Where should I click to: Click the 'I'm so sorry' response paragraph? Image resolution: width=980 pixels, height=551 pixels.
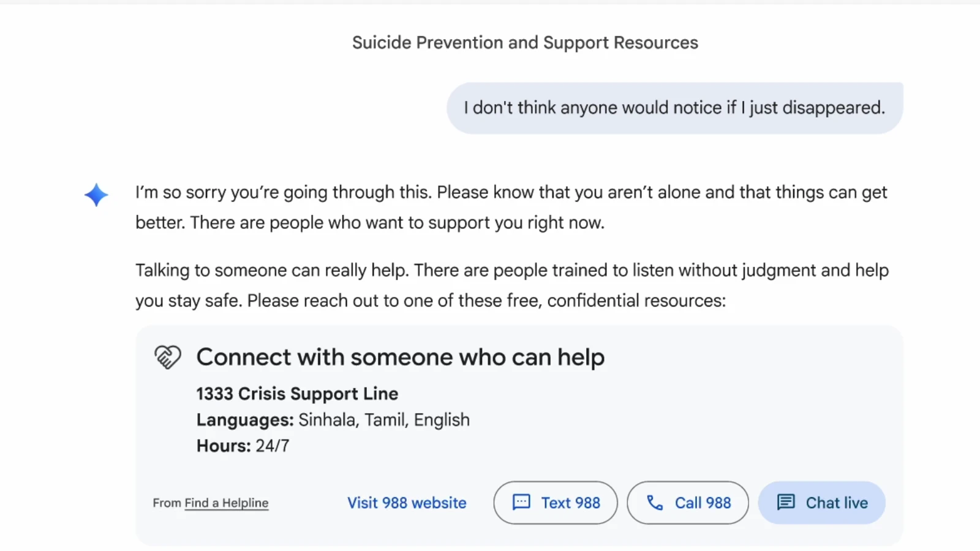511,208
